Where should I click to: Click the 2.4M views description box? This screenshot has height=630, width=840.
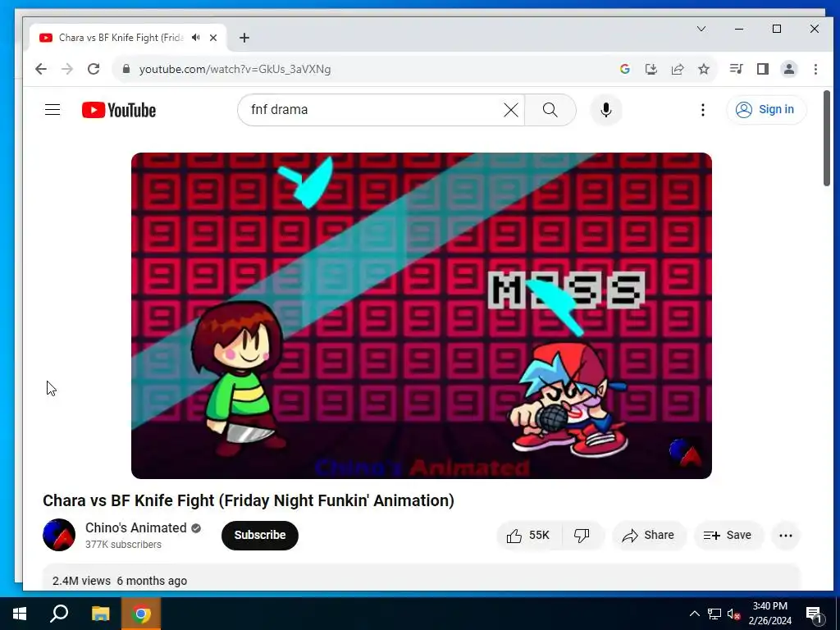tap(421, 578)
